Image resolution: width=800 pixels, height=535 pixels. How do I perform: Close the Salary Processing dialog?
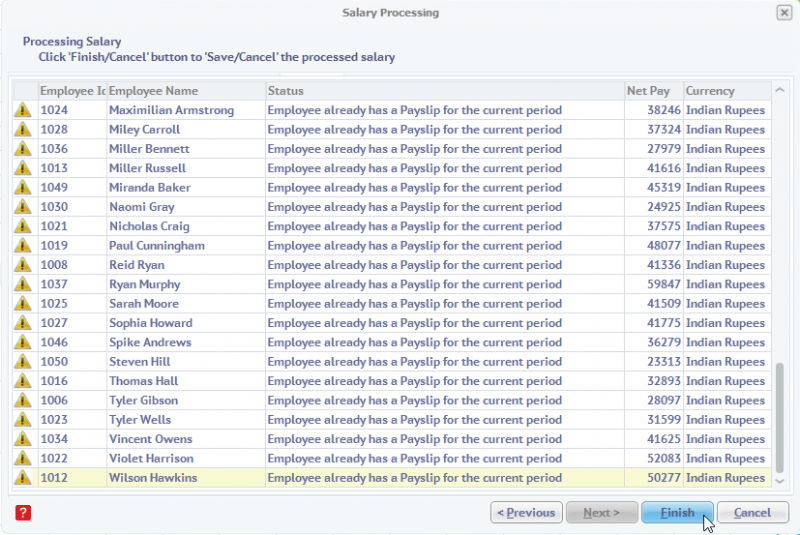[784, 13]
